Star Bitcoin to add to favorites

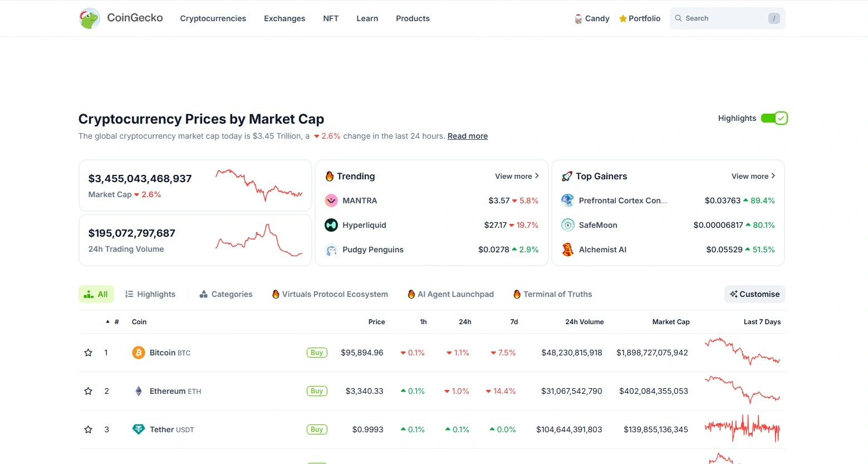(88, 353)
